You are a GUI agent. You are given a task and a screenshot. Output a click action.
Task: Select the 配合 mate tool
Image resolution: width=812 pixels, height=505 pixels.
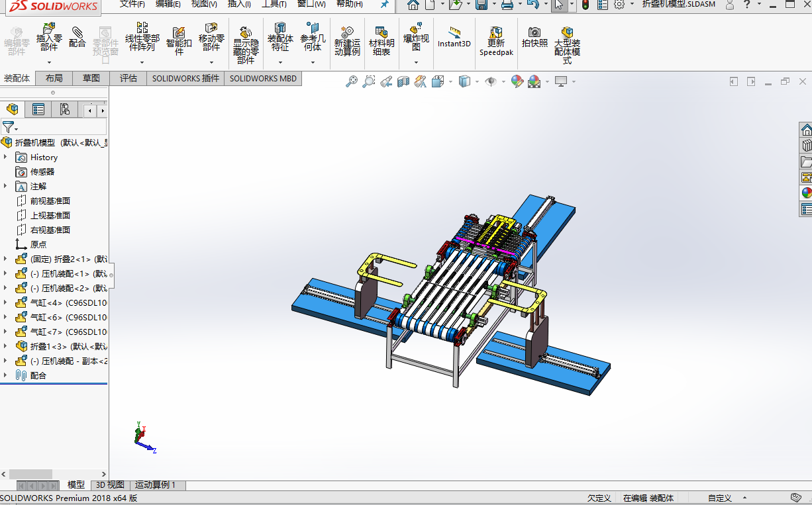coord(77,36)
